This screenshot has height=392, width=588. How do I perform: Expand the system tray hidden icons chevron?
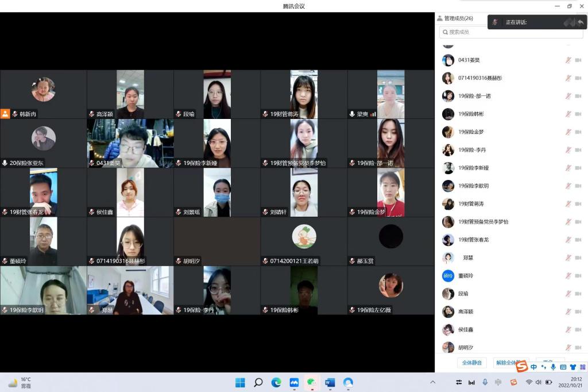point(432,382)
